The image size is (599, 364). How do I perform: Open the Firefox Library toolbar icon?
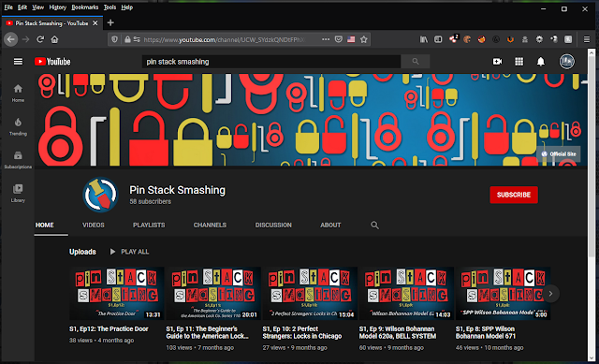click(x=424, y=39)
